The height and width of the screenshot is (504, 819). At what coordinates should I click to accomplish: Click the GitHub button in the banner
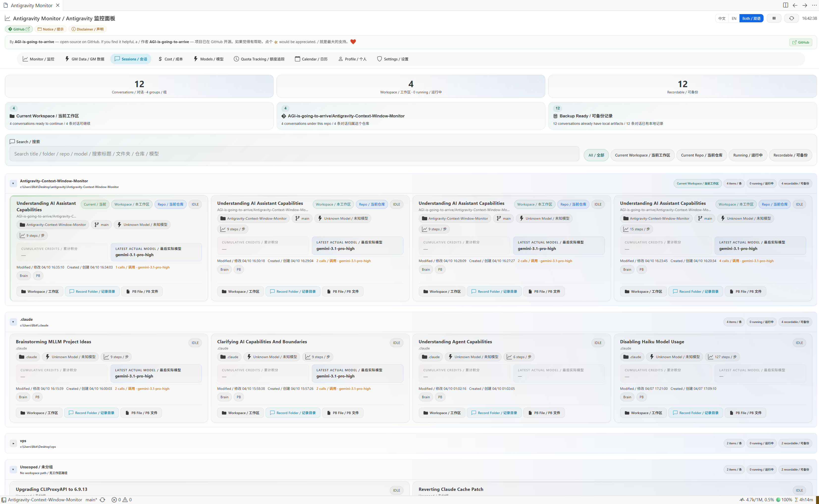pos(800,42)
